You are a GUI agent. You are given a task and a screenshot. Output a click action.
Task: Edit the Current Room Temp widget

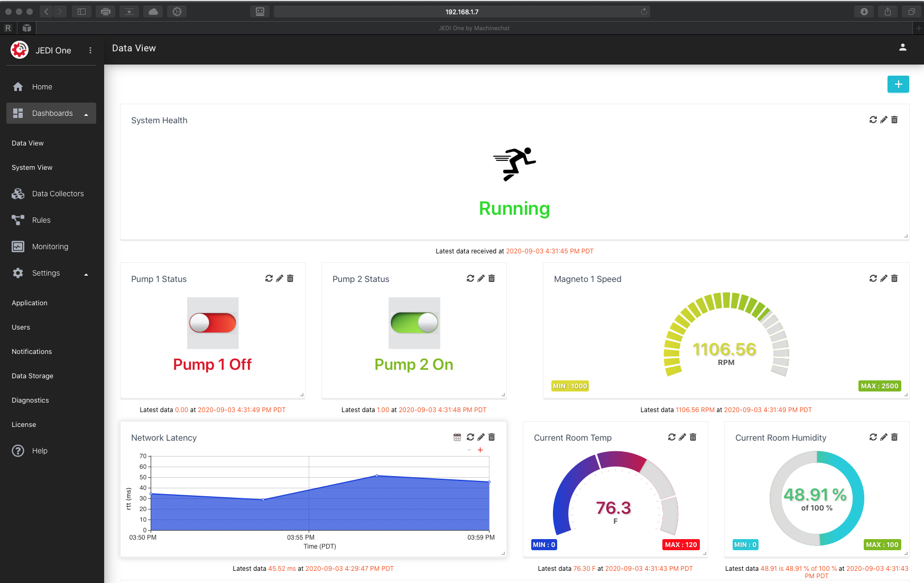[682, 437]
